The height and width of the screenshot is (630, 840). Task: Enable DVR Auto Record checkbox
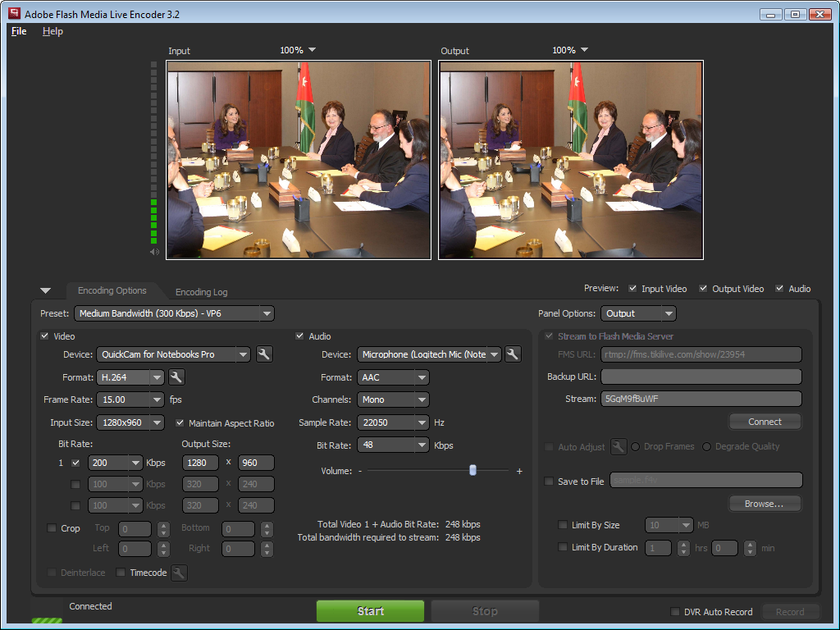675,611
